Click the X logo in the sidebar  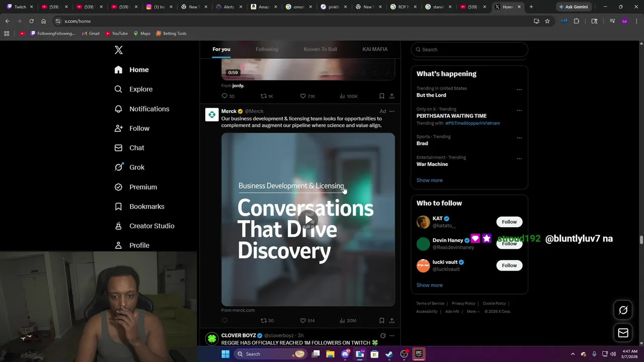tap(119, 50)
